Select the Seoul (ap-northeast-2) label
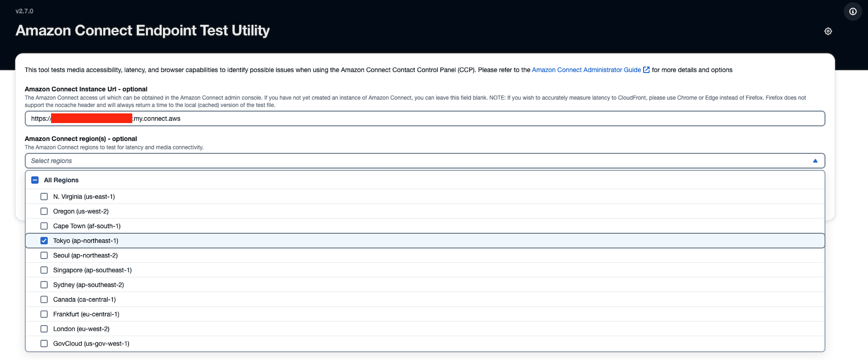Viewport: 868px width, 360px height. 86,255
